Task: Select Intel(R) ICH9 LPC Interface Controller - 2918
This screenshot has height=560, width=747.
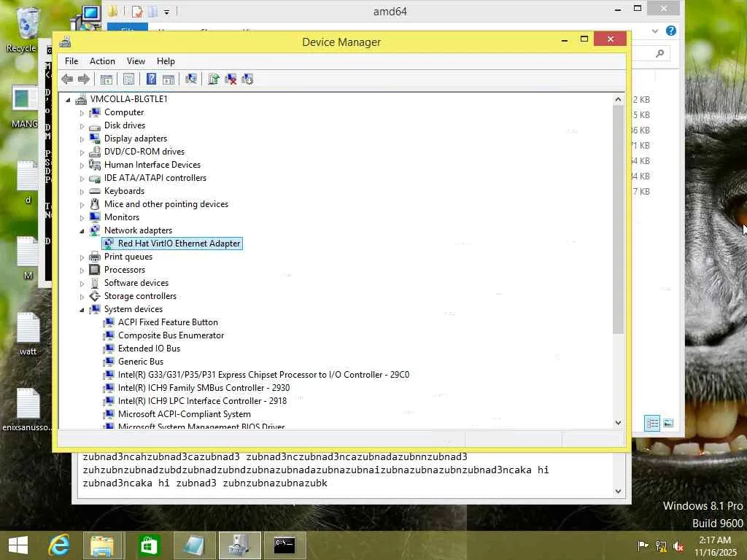Action: pyautogui.click(x=203, y=401)
